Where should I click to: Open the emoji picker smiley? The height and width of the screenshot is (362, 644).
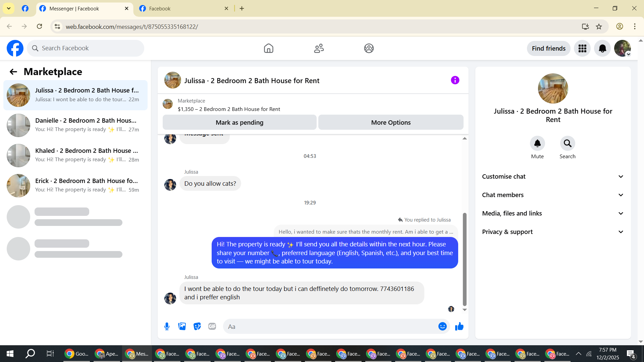point(442,326)
